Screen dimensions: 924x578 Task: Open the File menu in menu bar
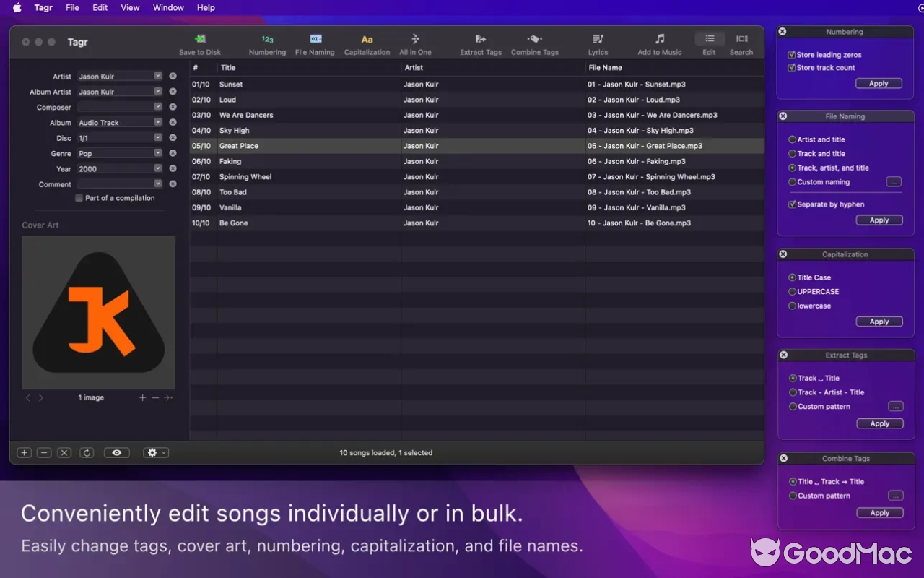(x=72, y=7)
